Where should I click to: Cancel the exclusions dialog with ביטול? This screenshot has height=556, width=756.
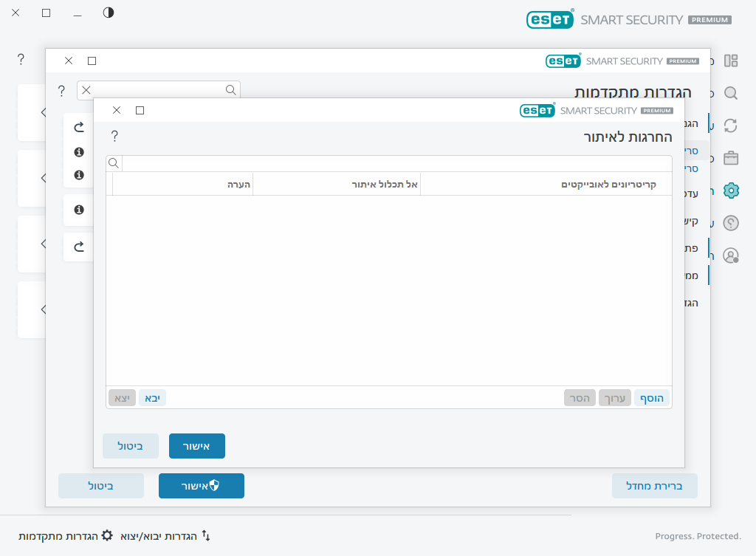coord(130,446)
